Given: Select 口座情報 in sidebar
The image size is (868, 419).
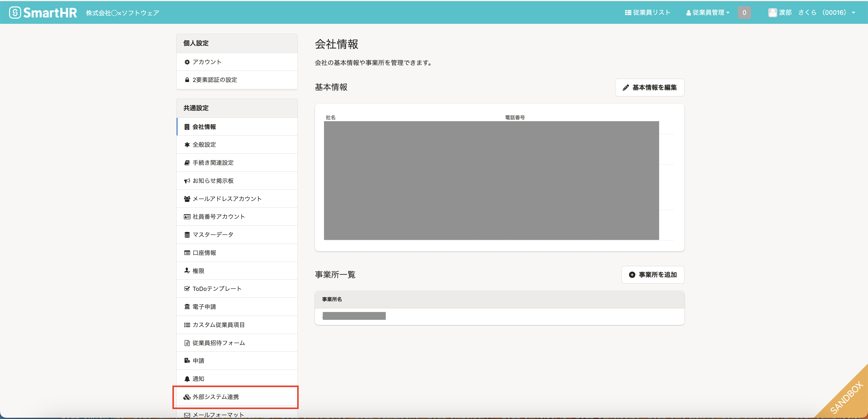Looking at the screenshot, I should pyautogui.click(x=237, y=253).
